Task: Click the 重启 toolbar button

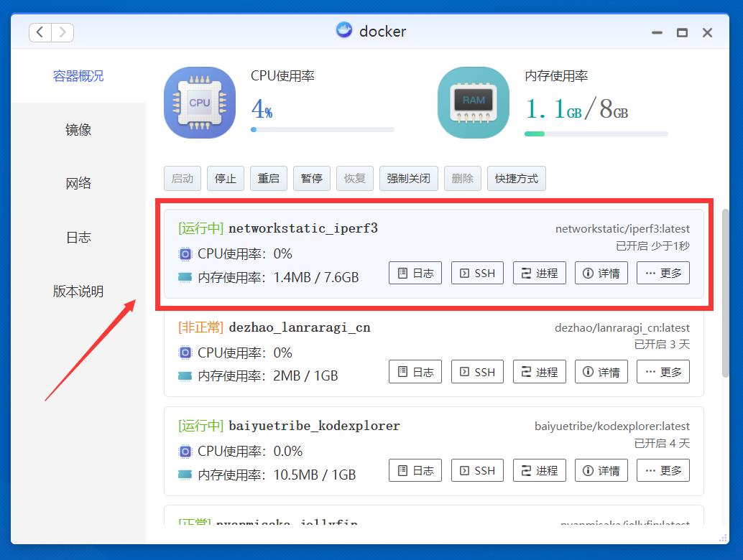Action: 268,178
